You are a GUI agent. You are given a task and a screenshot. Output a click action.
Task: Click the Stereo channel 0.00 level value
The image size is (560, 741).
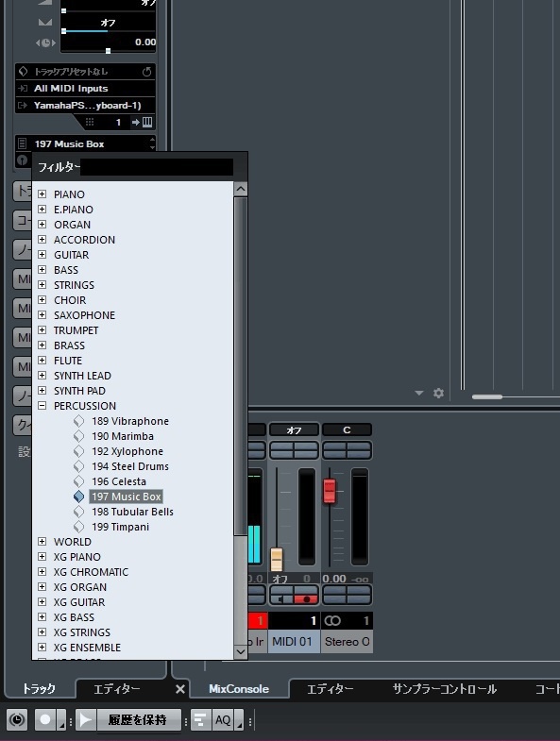pos(334,579)
